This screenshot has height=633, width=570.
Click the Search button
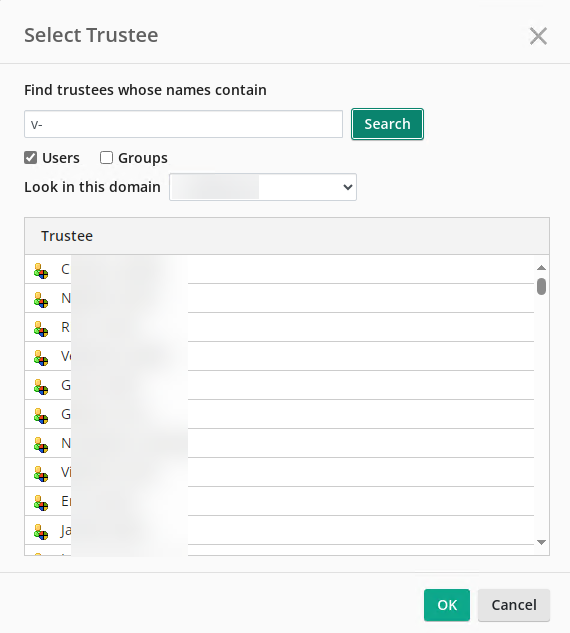point(387,124)
